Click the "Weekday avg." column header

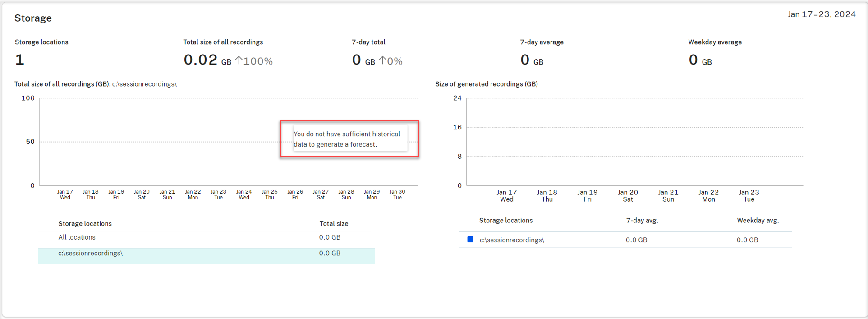click(x=758, y=221)
